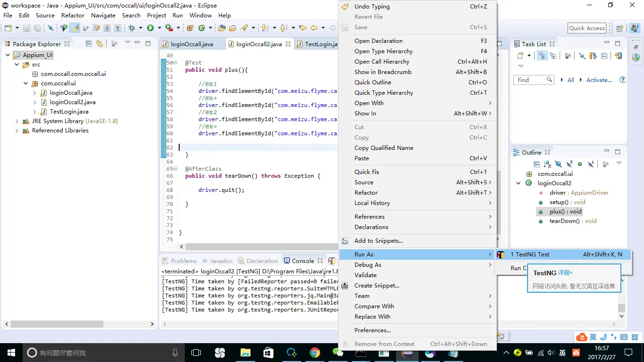Click the Activate... link in Task List

[599, 80]
